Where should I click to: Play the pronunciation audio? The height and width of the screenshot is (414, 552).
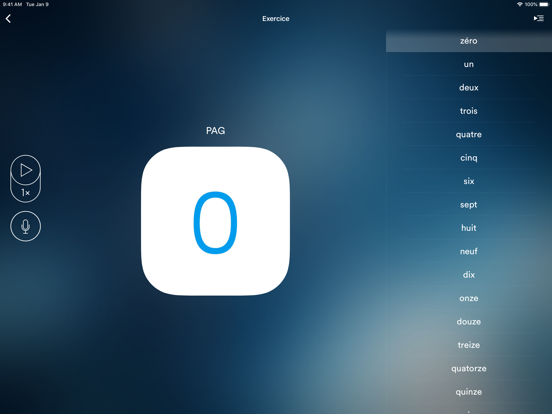coord(26,170)
